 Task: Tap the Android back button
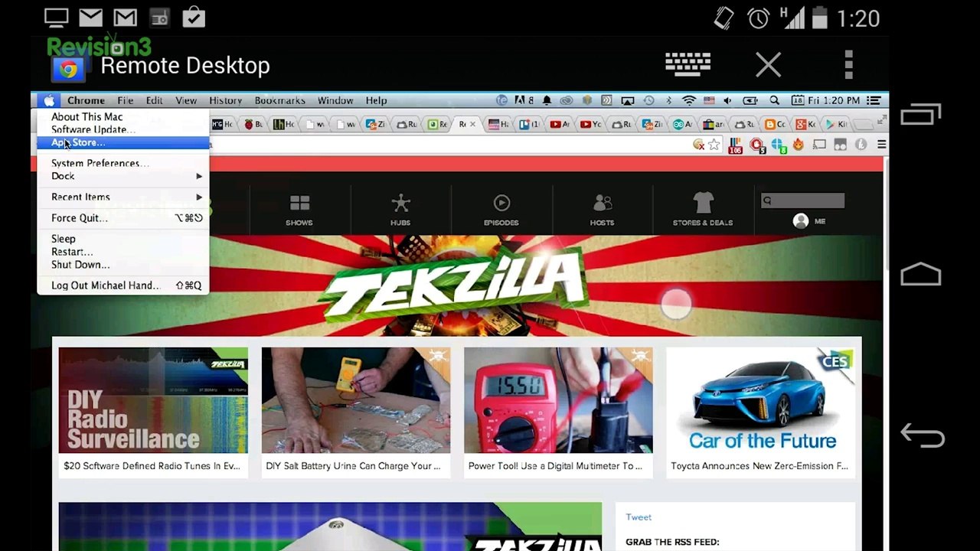(x=922, y=435)
